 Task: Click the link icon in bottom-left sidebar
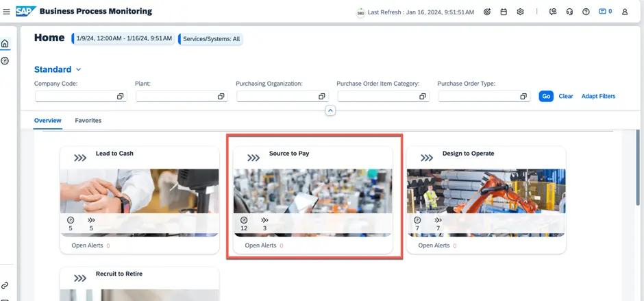pyautogui.click(x=5, y=285)
